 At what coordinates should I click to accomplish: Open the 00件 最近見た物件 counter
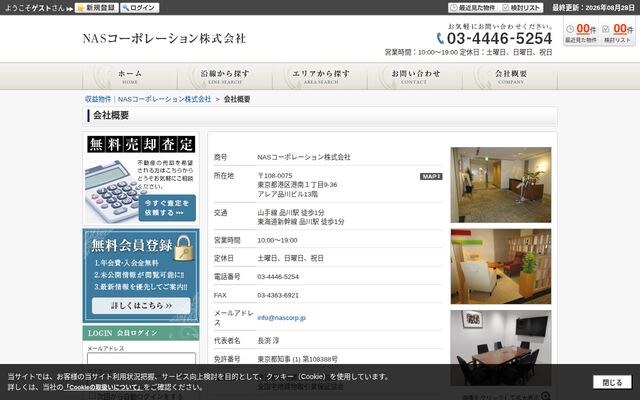581,33
